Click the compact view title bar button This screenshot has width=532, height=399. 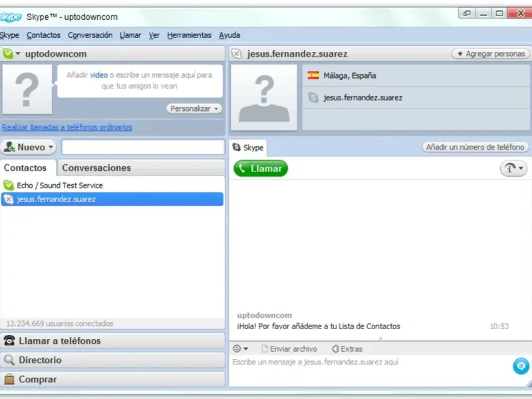467,13
